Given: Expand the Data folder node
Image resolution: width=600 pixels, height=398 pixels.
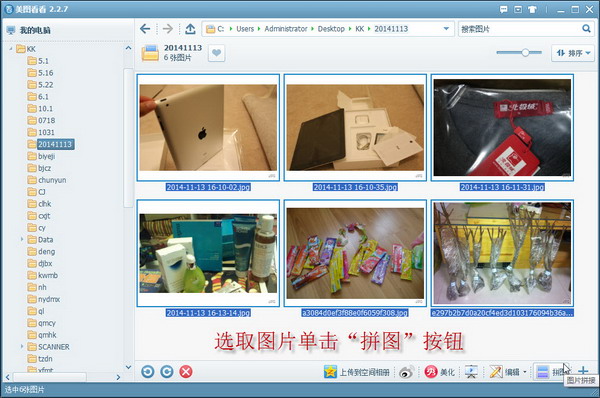Looking at the screenshot, I should click(x=22, y=239).
